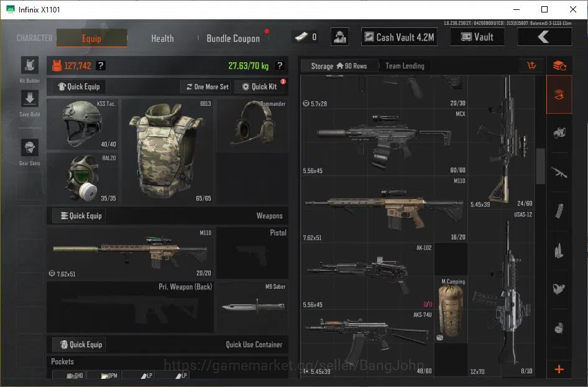Select the M.Camping backpack in storage
Image resolution: width=588 pixels, height=387 pixels.
[x=451, y=309]
